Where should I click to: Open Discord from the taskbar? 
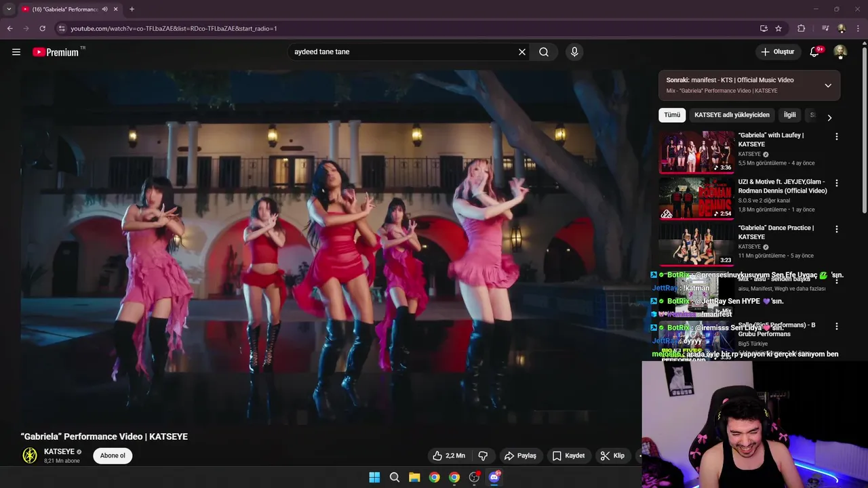point(494,477)
